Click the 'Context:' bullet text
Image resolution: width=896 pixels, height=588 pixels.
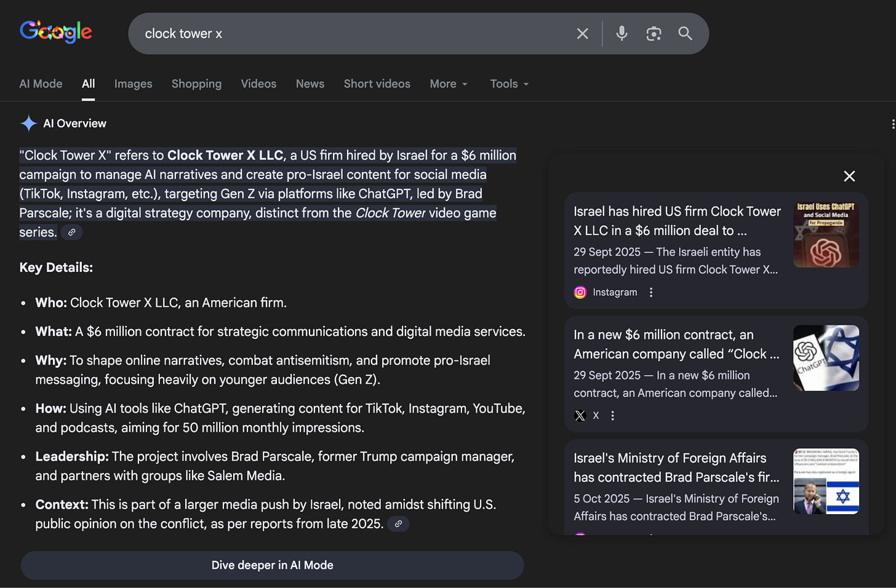point(266,514)
